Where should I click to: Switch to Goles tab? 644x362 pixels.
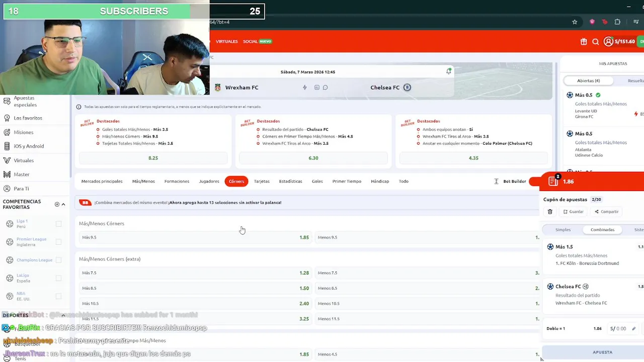317,182
